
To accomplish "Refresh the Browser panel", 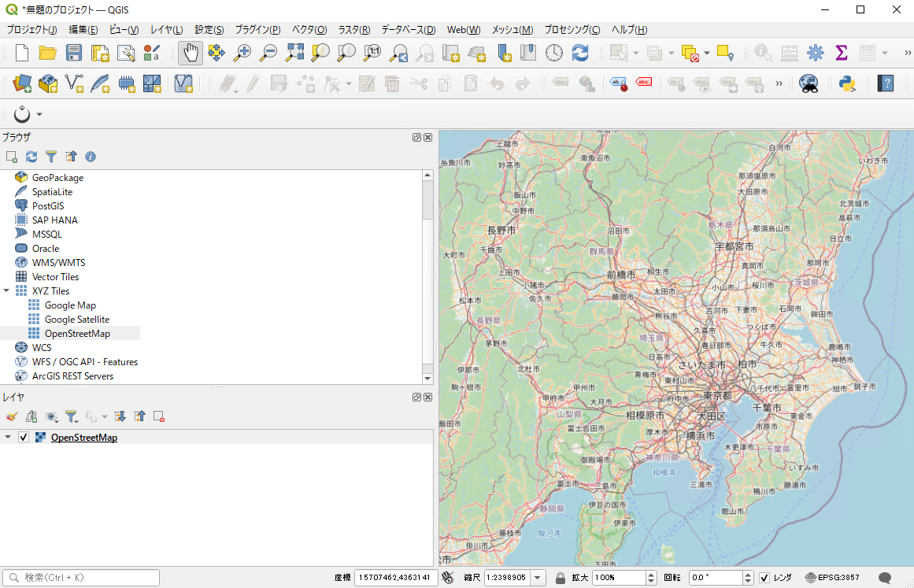I will pos(31,157).
